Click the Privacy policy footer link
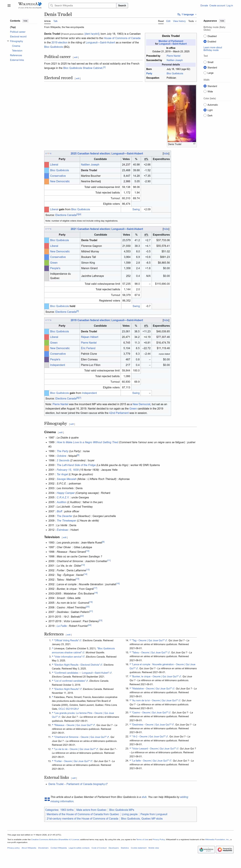Screen dimensions: 241x868 click(x=13, y=848)
